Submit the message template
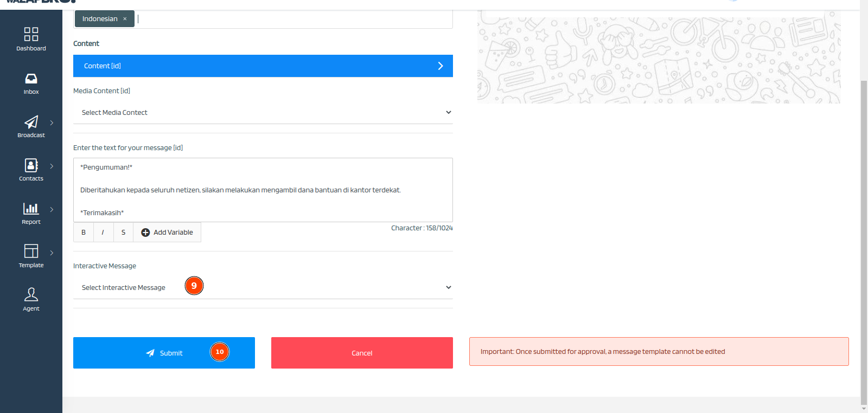868x413 pixels. 164,353
